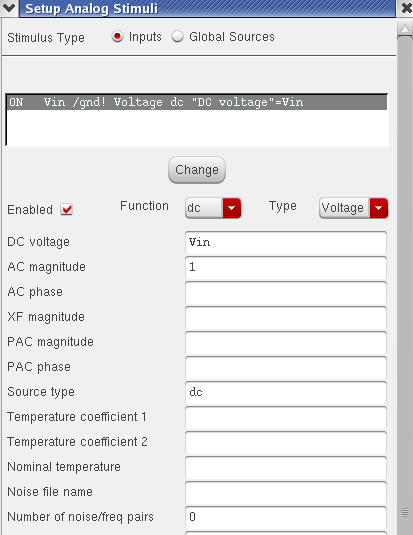Click the scrollbar up arrow
This screenshot has height=535, width=413.
coord(405,29)
